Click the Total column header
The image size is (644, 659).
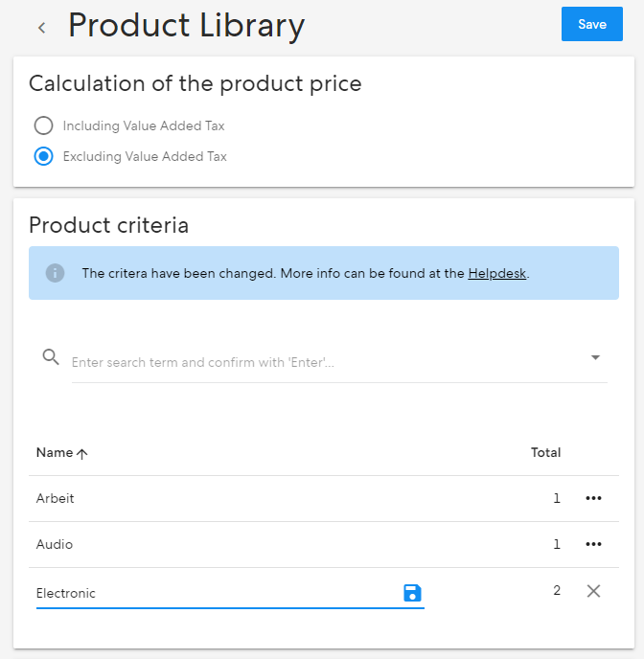[545, 453]
